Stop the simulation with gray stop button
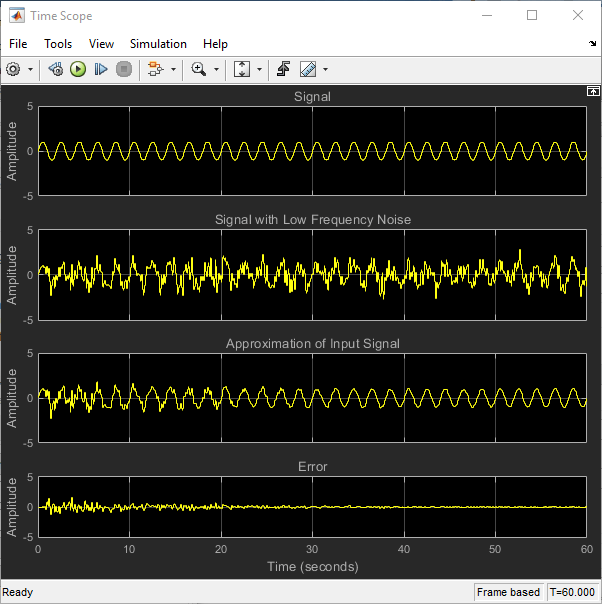 click(124, 70)
